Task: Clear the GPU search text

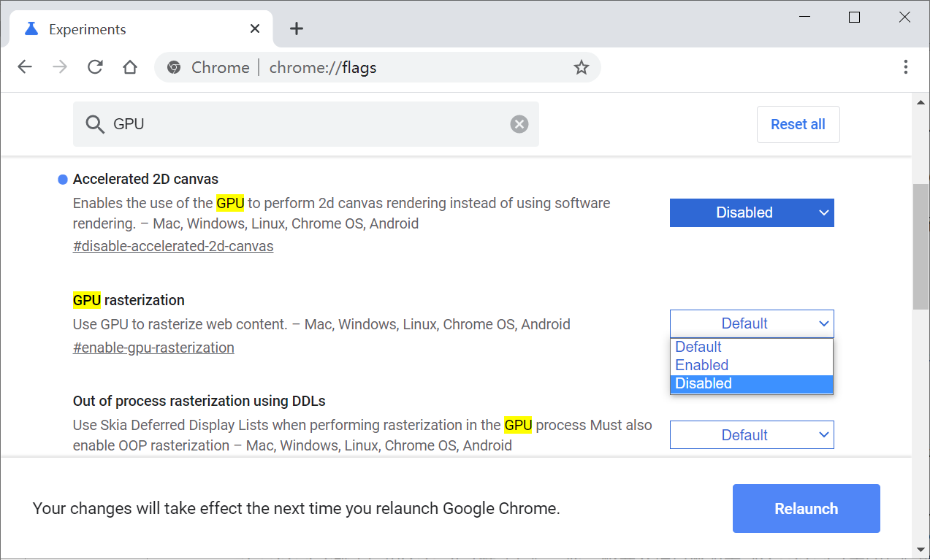Action: 519,124
